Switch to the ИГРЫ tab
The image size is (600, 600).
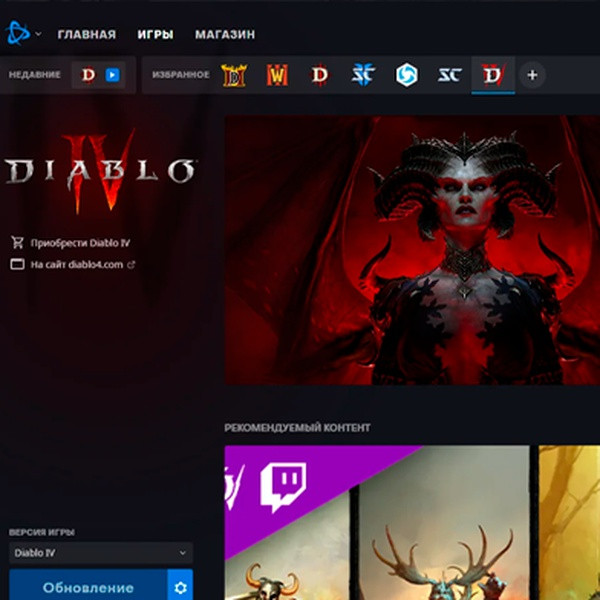pos(155,34)
